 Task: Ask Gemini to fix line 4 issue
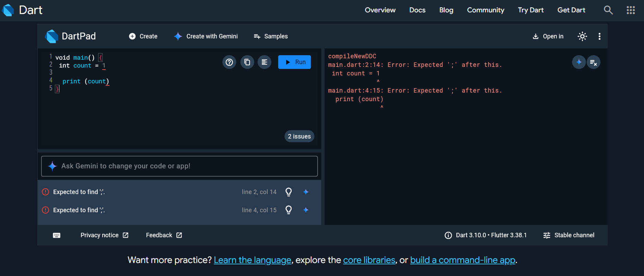pos(306,210)
